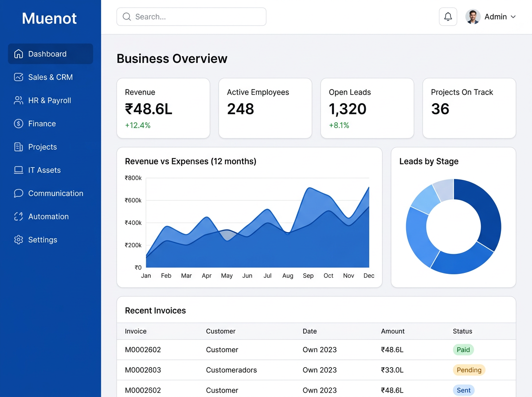532x397 pixels.
Task: Click the Sent status badge
Action: (x=464, y=390)
